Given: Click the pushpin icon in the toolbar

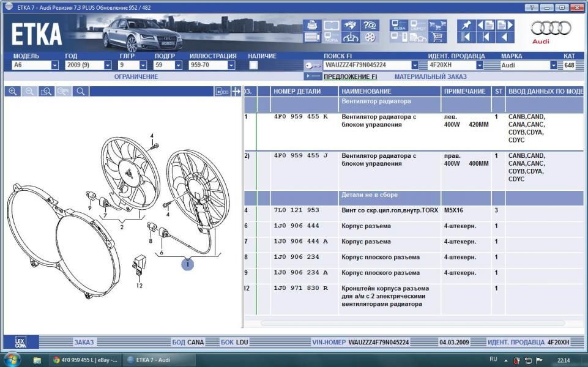Looking at the screenshot, I should pyautogui.click(x=466, y=25).
